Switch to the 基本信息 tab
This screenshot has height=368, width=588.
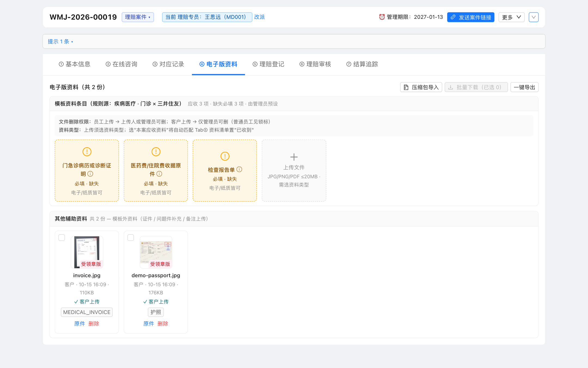(x=75, y=64)
